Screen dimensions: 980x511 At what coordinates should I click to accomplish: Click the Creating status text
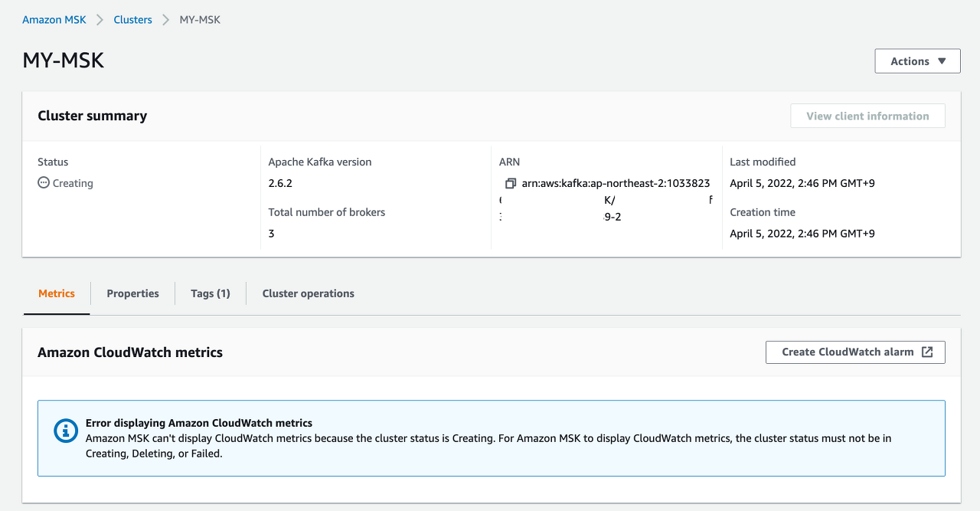(73, 183)
